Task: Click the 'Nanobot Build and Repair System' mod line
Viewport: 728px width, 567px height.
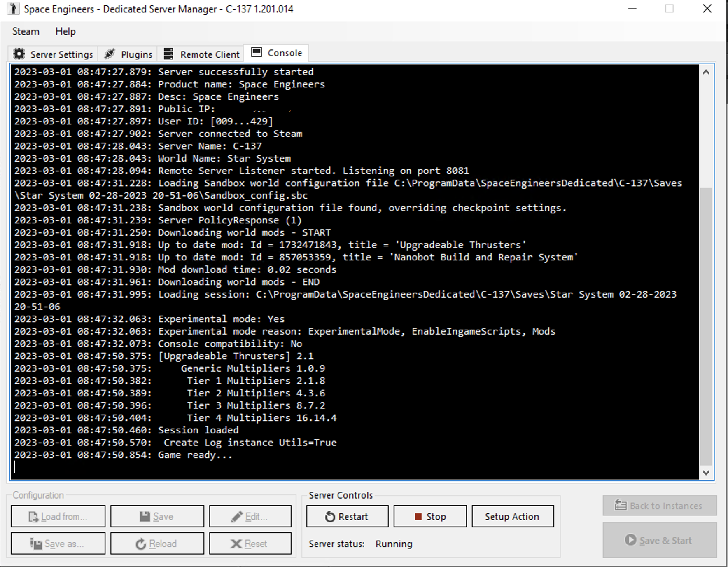Action: click(x=296, y=257)
